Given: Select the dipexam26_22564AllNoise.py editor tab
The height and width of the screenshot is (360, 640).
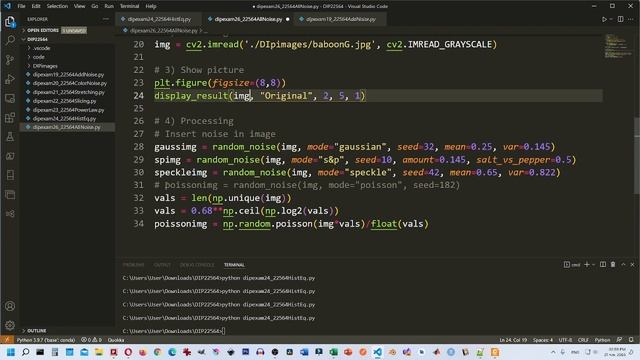Looking at the screenshot, I should point(248,19).
